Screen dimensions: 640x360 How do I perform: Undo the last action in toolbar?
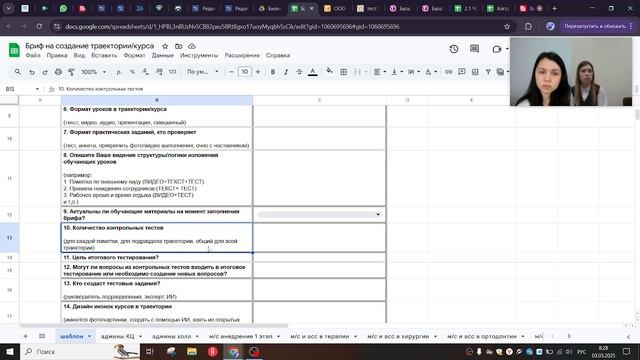coord(32,72)
